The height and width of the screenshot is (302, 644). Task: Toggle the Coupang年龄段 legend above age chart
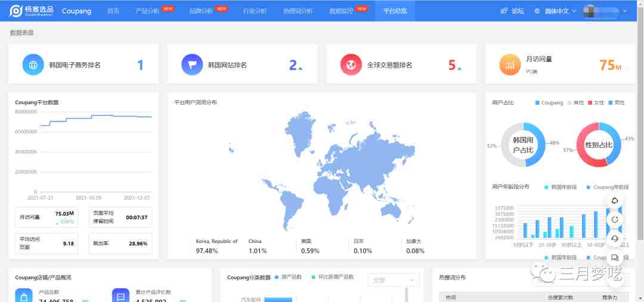[608, 187]
